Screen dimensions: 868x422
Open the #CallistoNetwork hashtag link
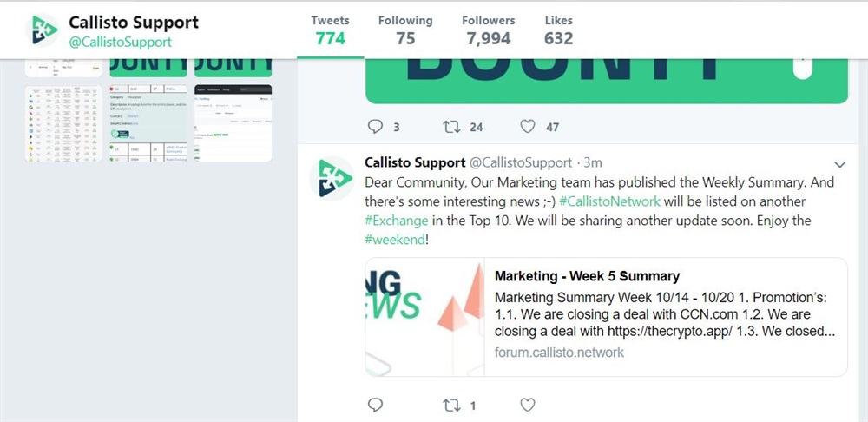(609, 201)
